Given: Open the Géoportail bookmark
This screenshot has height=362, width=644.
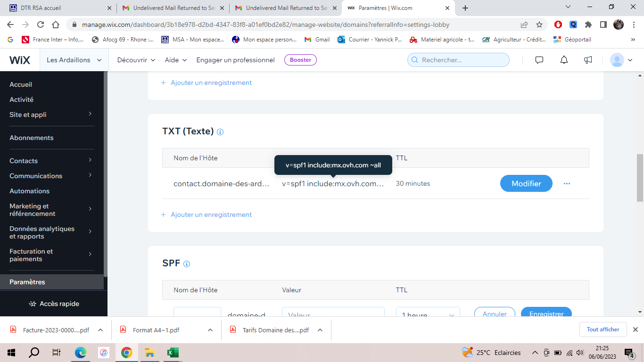Looking at the screenshot, I should [x=572, y=40].
